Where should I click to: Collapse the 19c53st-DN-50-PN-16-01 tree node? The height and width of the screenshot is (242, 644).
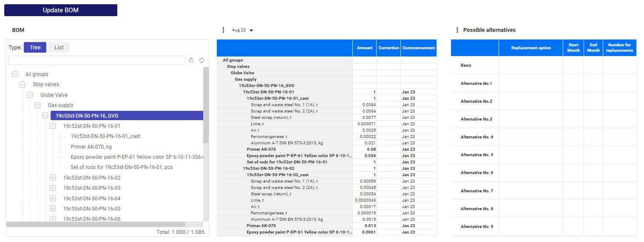tap(53, 126)
